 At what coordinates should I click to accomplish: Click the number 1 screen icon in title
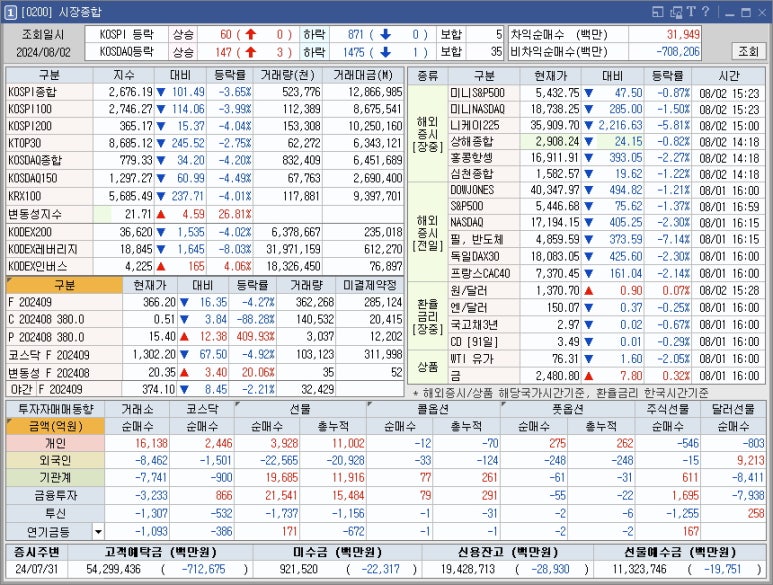pyautogui.click(x=10, y=11)
